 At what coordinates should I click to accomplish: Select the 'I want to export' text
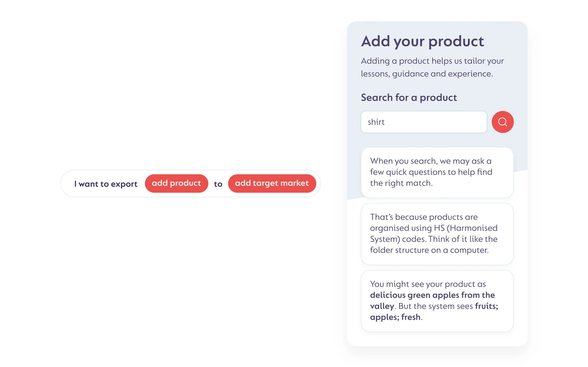click(x=106, y=184)
